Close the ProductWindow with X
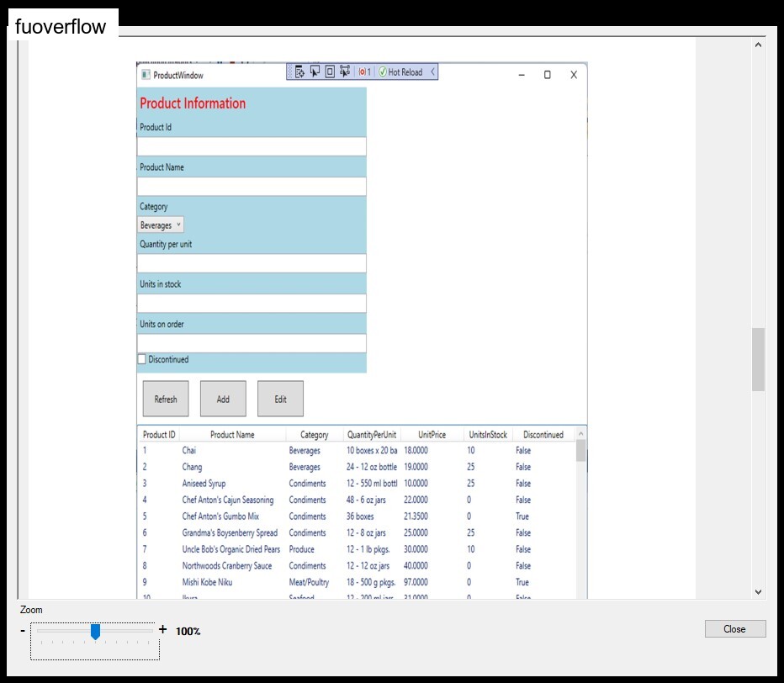The width and height of the screenshot is (784, 683). pos(574,75)
